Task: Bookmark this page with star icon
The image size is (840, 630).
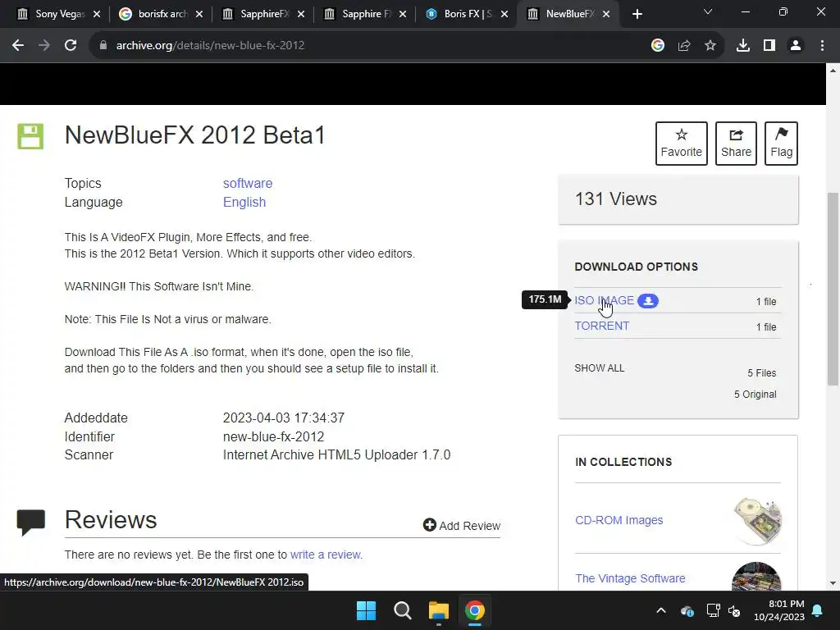Action: [710, 46]
